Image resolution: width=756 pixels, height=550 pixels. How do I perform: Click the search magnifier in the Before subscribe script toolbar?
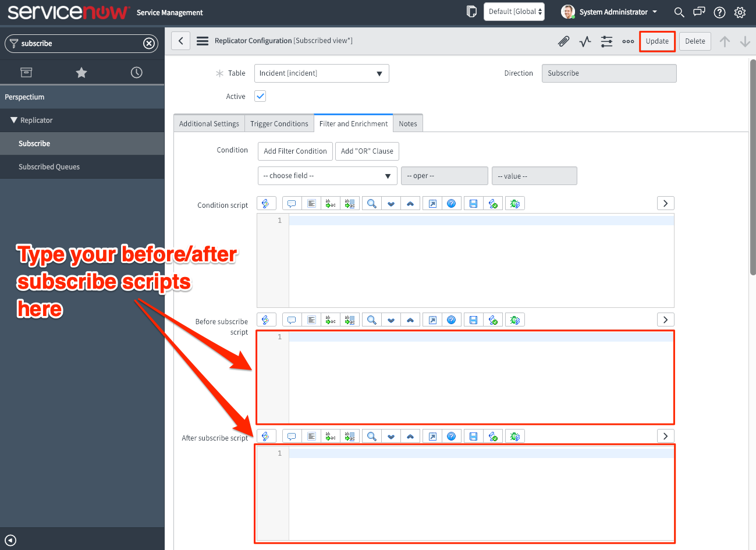pos(371,320)
